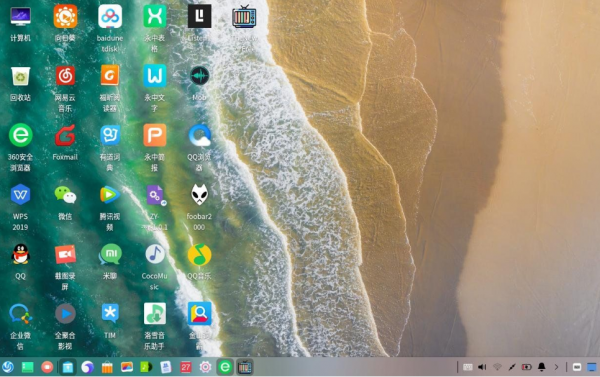Click the blue show desktop button
Screen dimensions: 600x377
(x=592, y=367)
